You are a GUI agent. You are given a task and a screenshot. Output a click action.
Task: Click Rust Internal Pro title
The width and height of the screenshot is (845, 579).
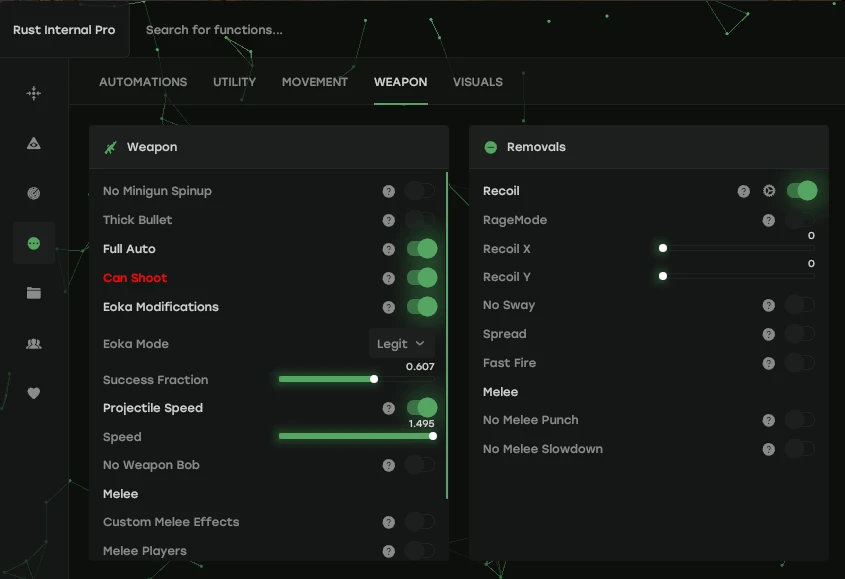coord(64,30)
